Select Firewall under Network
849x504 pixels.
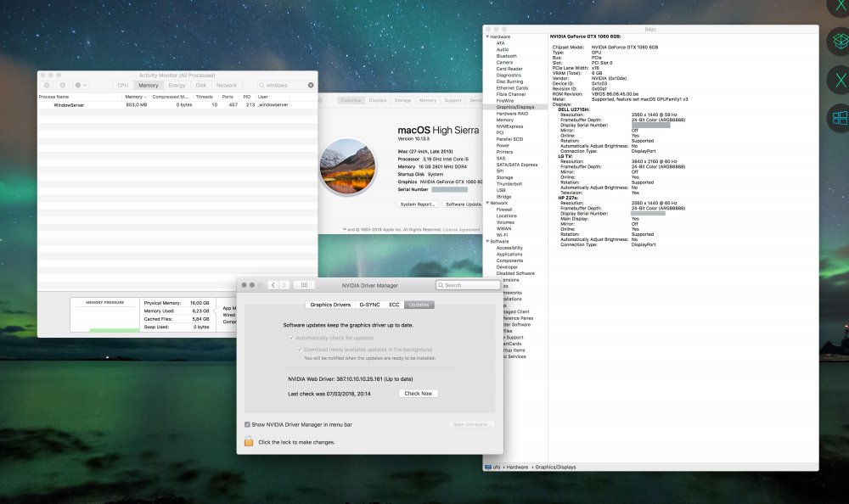[504, 210]
